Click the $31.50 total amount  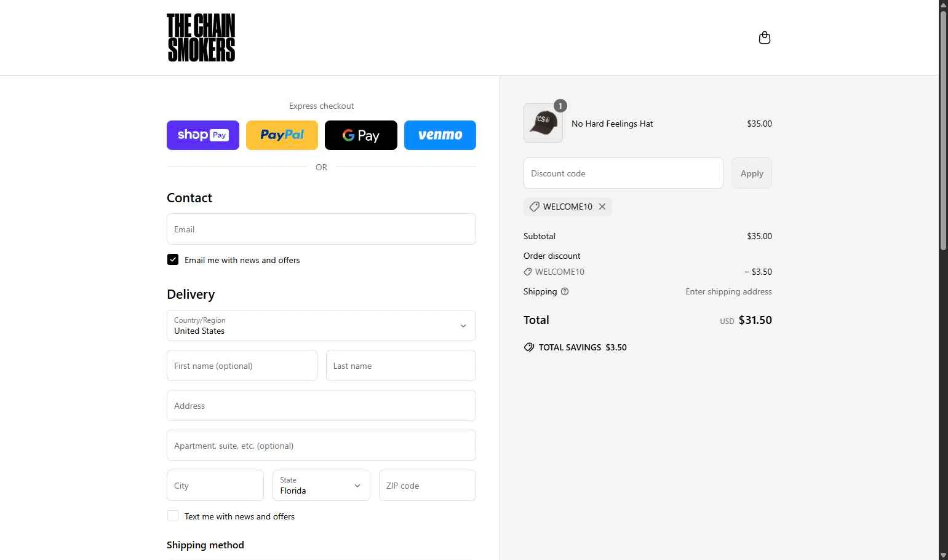pyautogui.click(x=755, y=320)
